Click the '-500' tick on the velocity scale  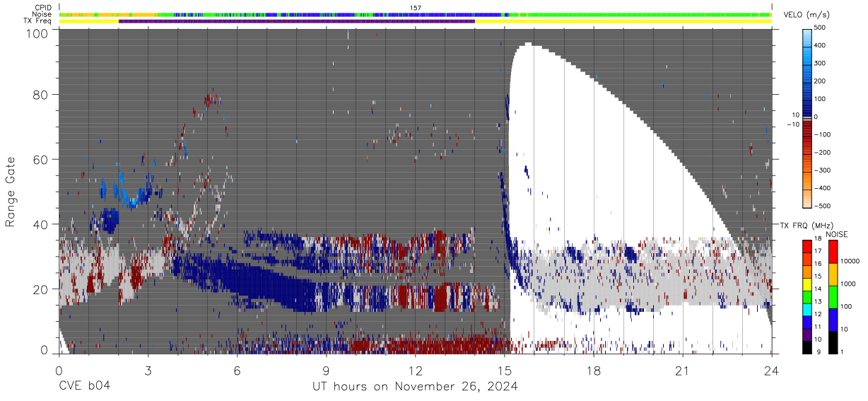click(821, 206)
